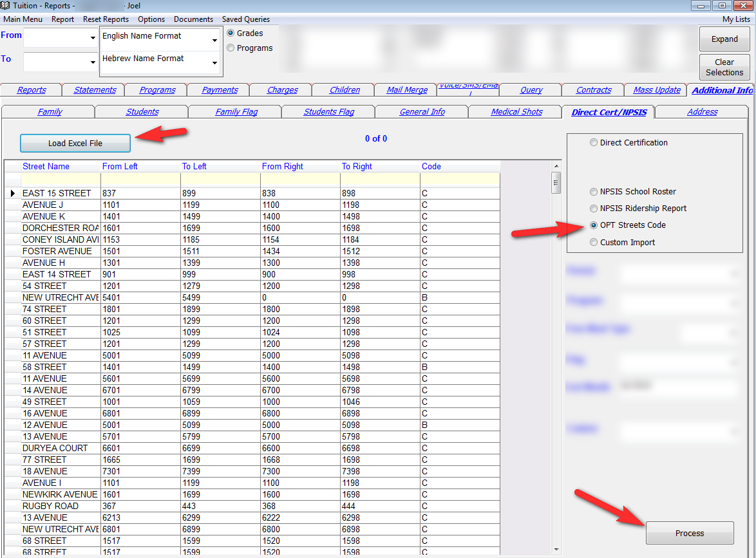Open the General Info sub-tab

[x=422, y=112]
